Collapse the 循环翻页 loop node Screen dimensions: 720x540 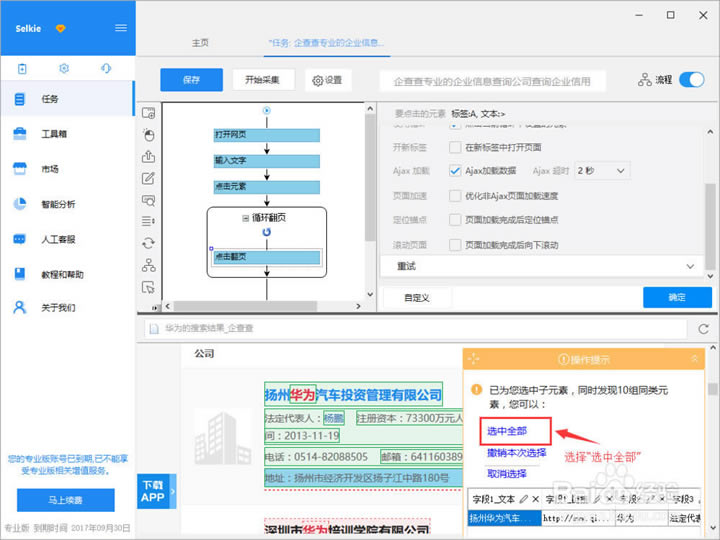tap(245, 217)
